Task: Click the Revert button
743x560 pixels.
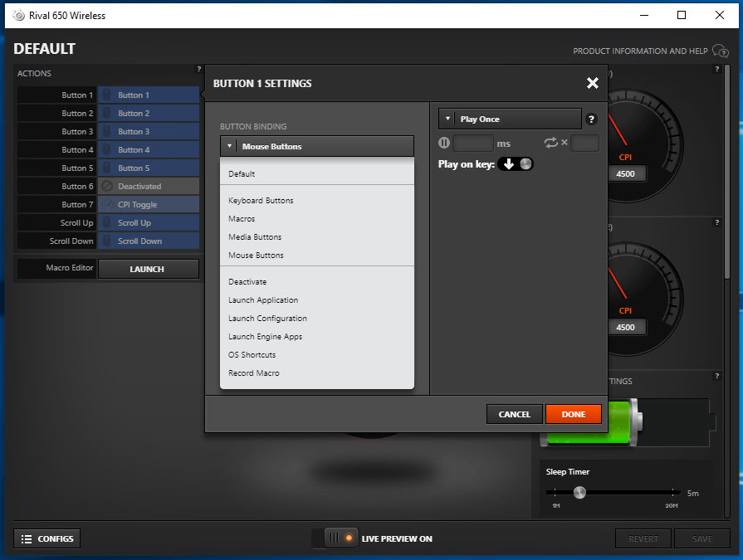Action: pyautogui.click(x=643, y=538)
